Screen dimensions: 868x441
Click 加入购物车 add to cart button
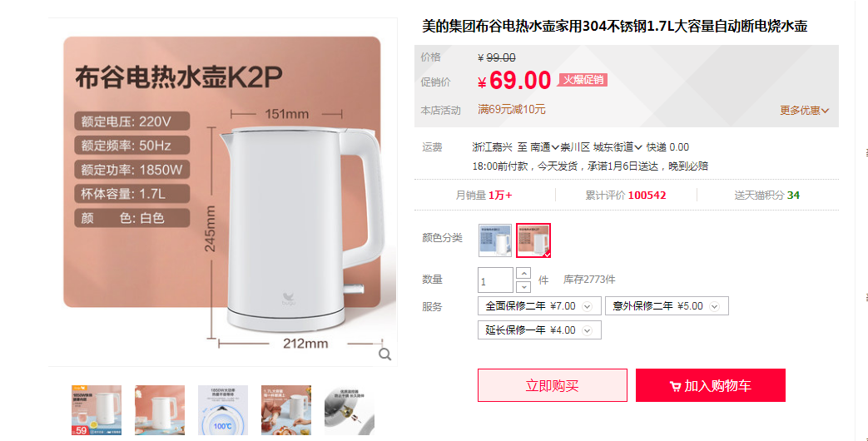[710, 385]
